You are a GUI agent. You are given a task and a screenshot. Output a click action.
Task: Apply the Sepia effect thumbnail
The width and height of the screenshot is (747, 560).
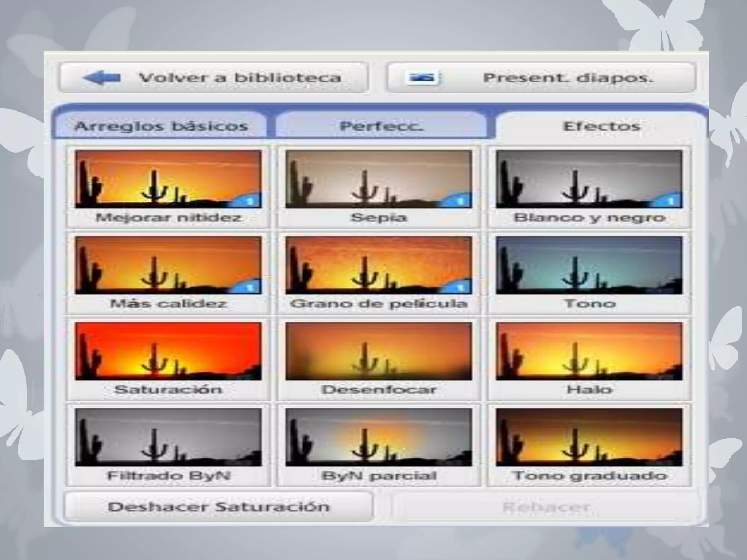tap(379, 179)
